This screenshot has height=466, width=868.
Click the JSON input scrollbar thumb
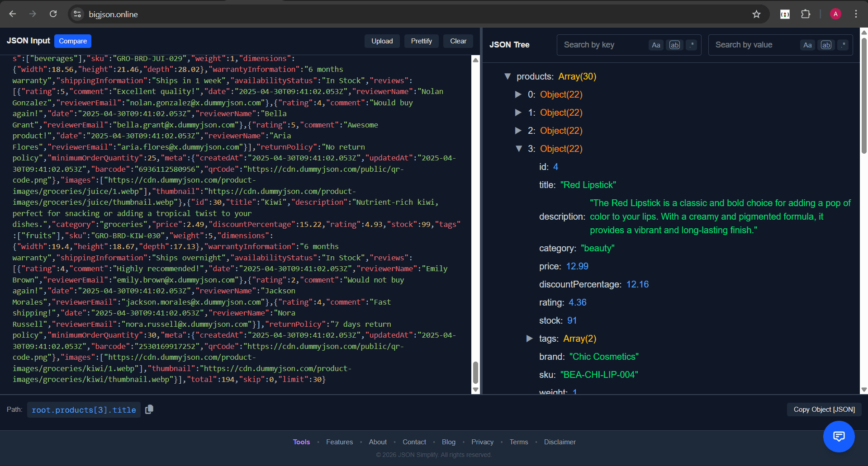tap(475, 372)
